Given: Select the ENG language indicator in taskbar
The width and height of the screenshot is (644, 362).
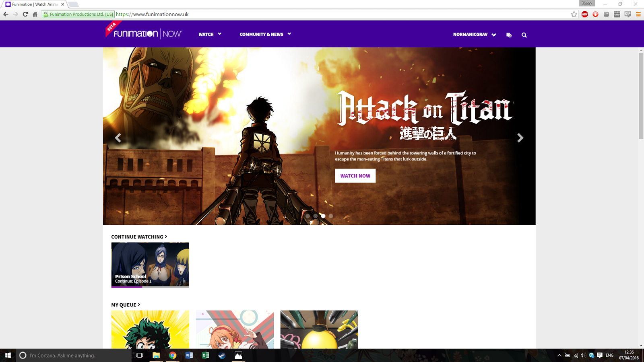Looking at the screenshot, I should [x=609, y=356].
